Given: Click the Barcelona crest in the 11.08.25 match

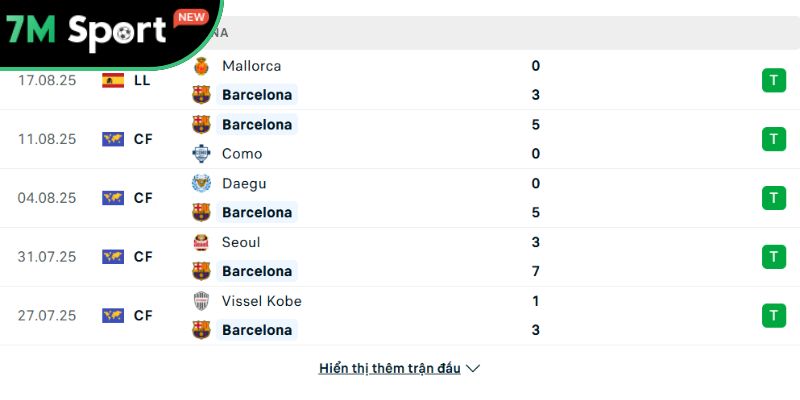Looking at the screenshot, I should click(x=201, y=125).
